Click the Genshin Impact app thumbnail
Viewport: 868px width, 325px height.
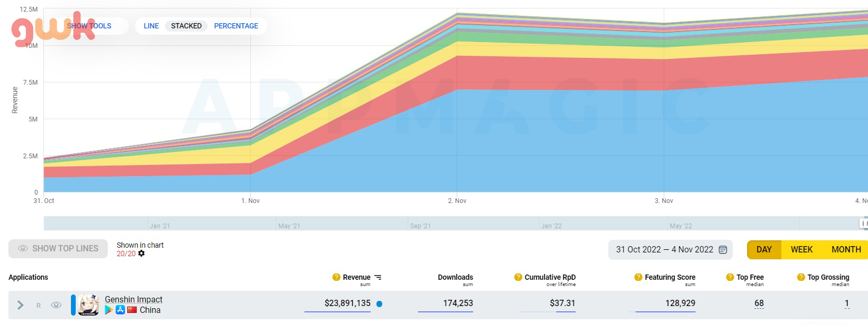(88, 305)
